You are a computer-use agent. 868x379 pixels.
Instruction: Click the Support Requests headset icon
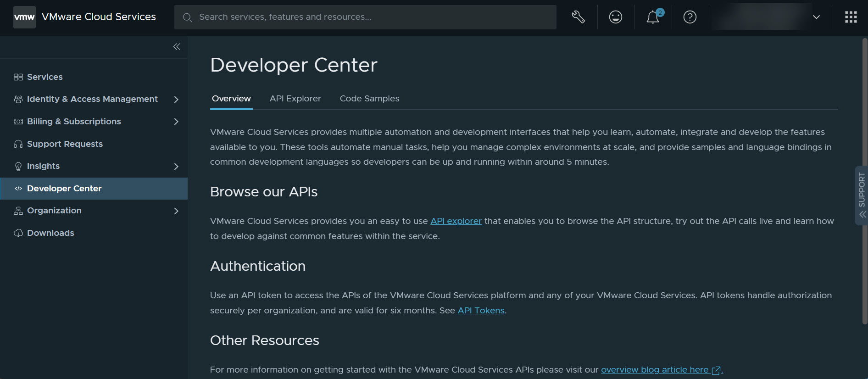point(18,144)
